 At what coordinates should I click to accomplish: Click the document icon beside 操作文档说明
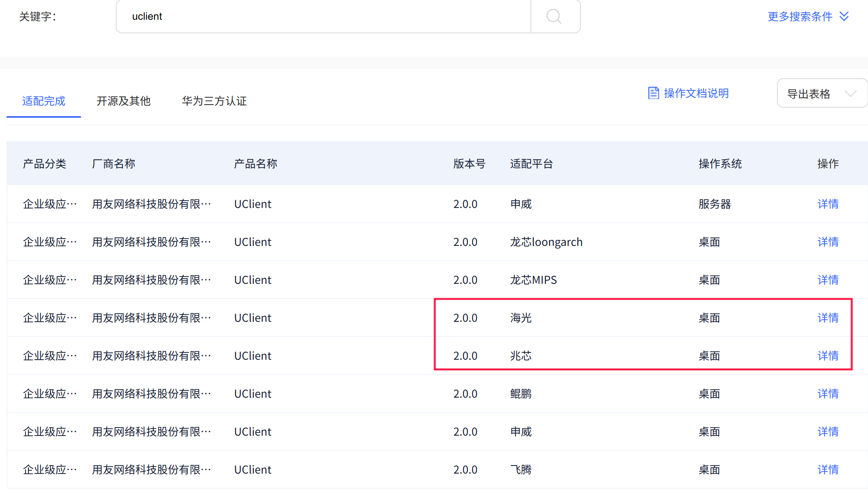653,93
